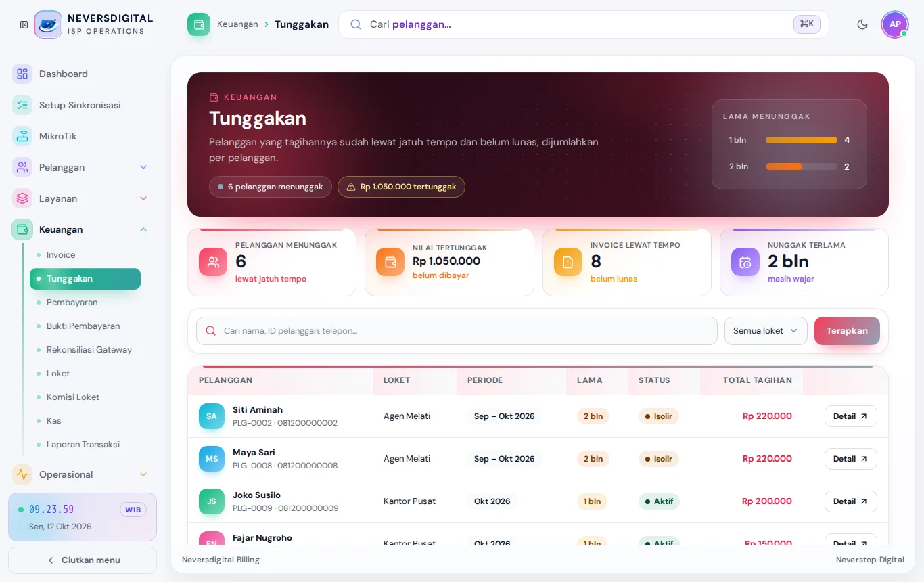Viewport: 924px width, 582px height.
Task: Open the Invoice submenu item
Action: [x=85, y=255]
